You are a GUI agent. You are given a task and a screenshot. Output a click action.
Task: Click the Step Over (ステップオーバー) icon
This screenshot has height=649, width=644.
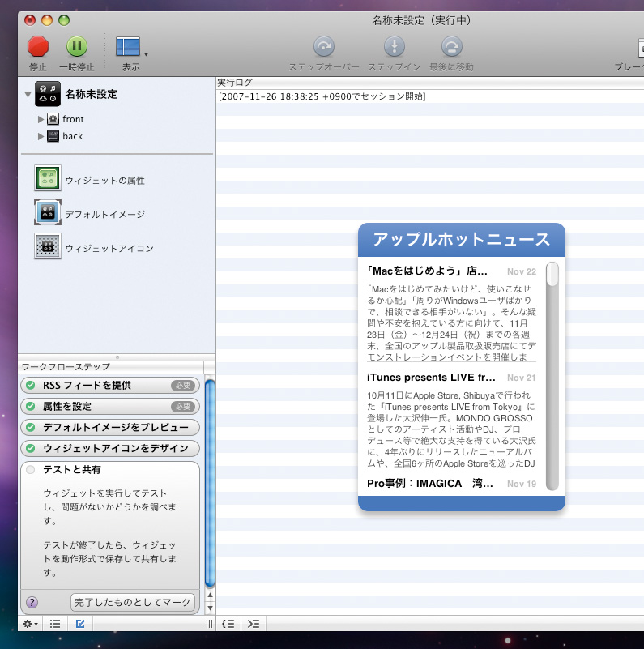(324, 47)
